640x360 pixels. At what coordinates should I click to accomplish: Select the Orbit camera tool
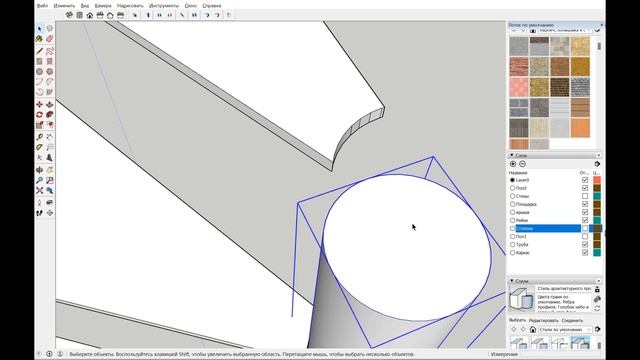40,170
